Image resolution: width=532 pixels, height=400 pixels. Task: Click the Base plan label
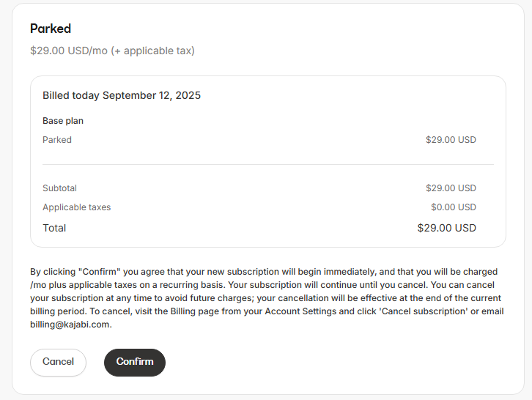[63, 121]
